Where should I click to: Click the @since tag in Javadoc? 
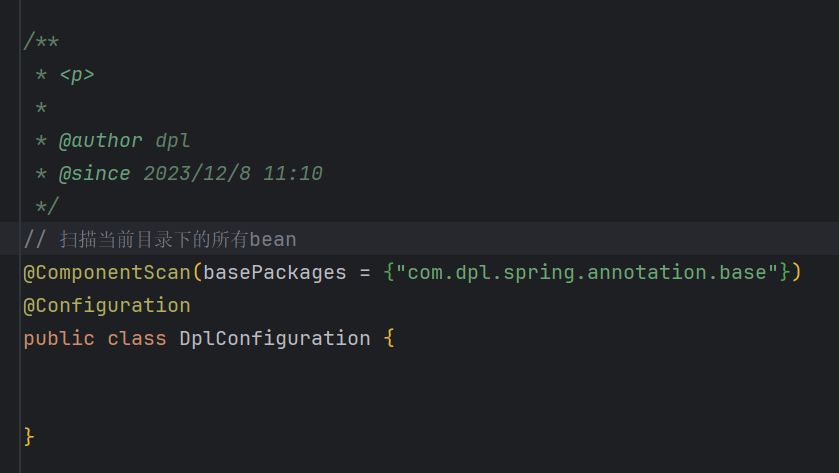[x=95, y=174]
